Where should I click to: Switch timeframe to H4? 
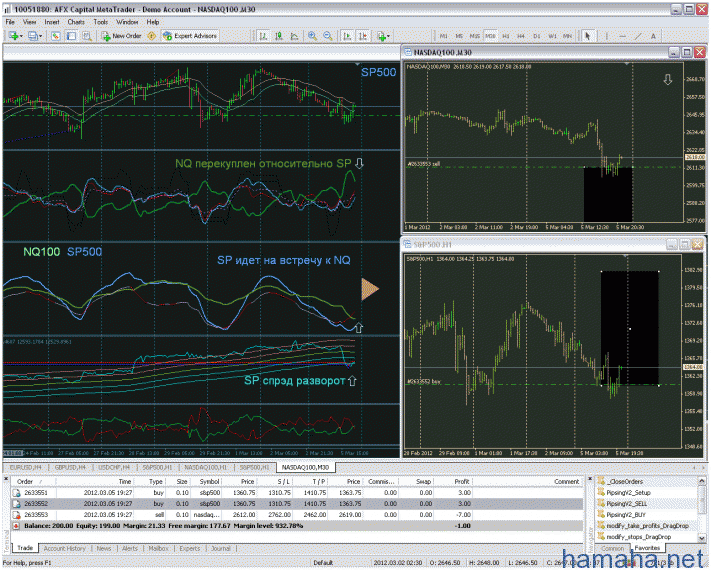[x=521, y=36]
